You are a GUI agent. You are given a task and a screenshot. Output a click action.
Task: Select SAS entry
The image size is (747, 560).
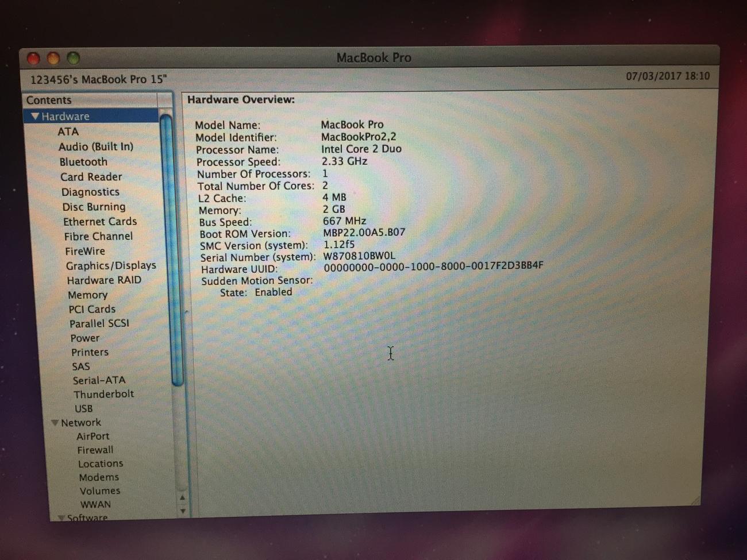[x=80, y=366]
